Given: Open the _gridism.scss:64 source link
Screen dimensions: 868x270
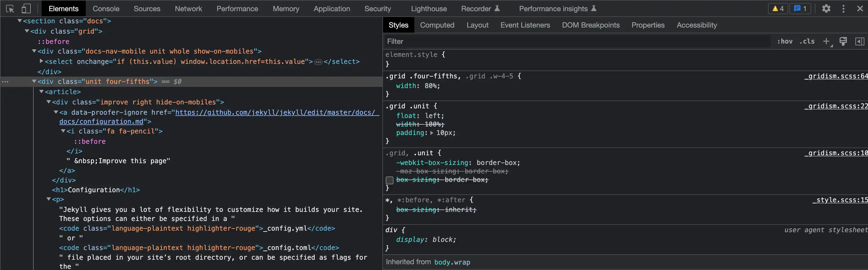Looking at the screenshot, I should coord(836,76).
